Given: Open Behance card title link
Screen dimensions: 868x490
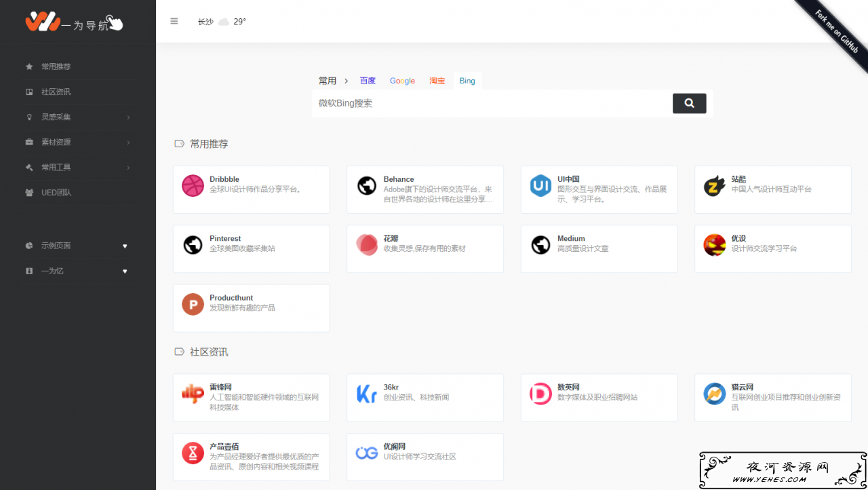Looking at the screenshot, I should 399,179.
